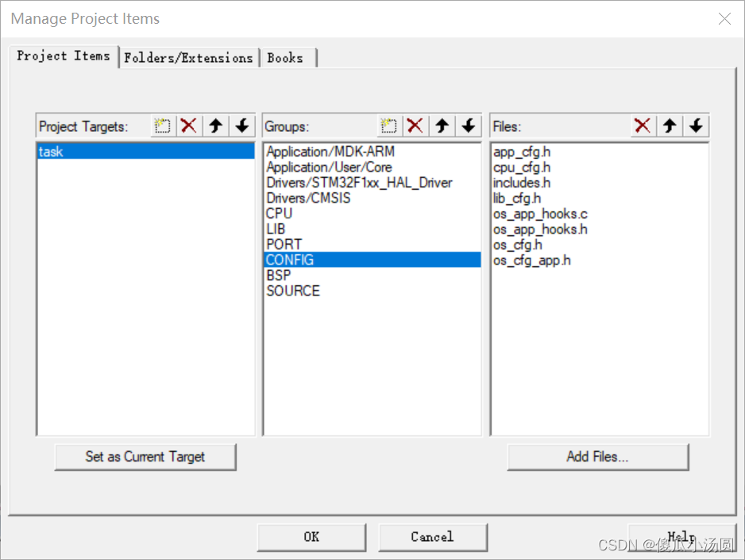Close the Manage Project Items dialog

pyautogui.click(x=724, y=18)
